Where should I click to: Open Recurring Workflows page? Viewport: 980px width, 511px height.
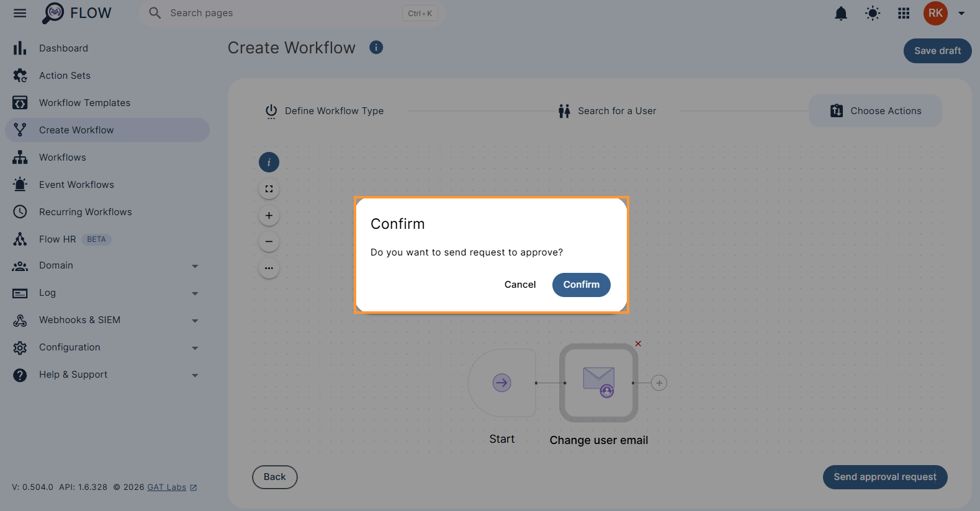pyautogui.click(x=107, y=212)
